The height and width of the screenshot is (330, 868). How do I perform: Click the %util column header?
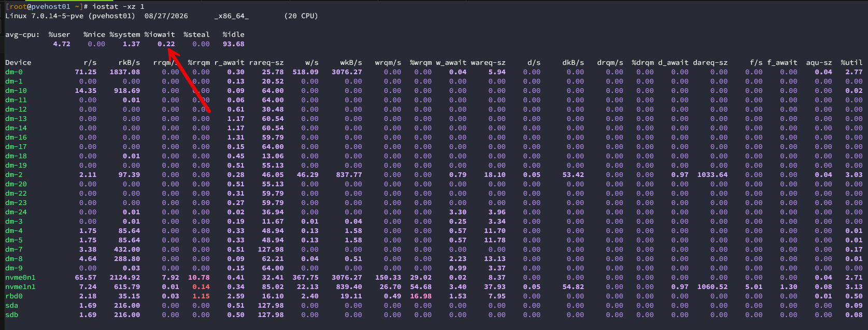point(851,63)
